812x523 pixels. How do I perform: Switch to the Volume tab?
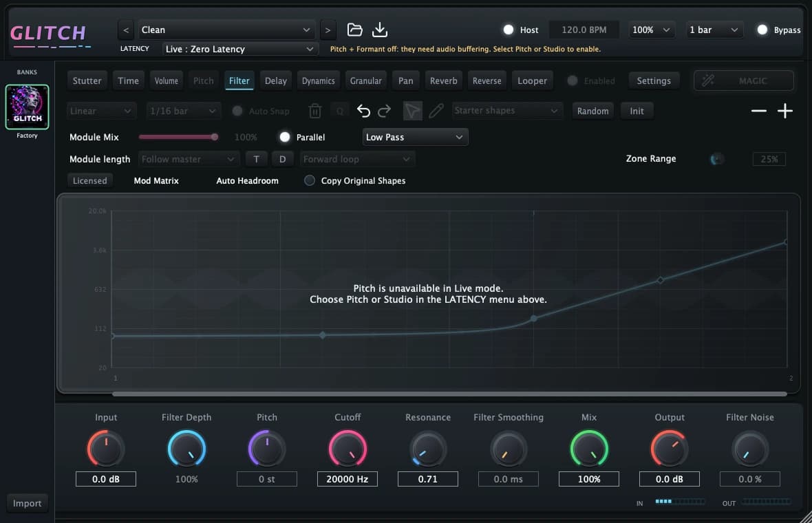(x=167, y=81)
